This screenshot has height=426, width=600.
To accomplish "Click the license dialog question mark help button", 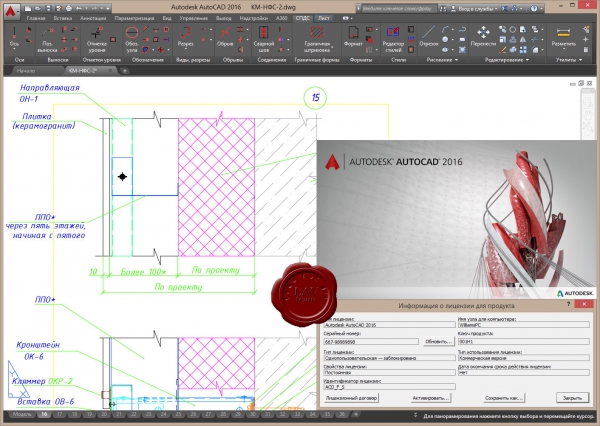I will [x=568, y=304].
